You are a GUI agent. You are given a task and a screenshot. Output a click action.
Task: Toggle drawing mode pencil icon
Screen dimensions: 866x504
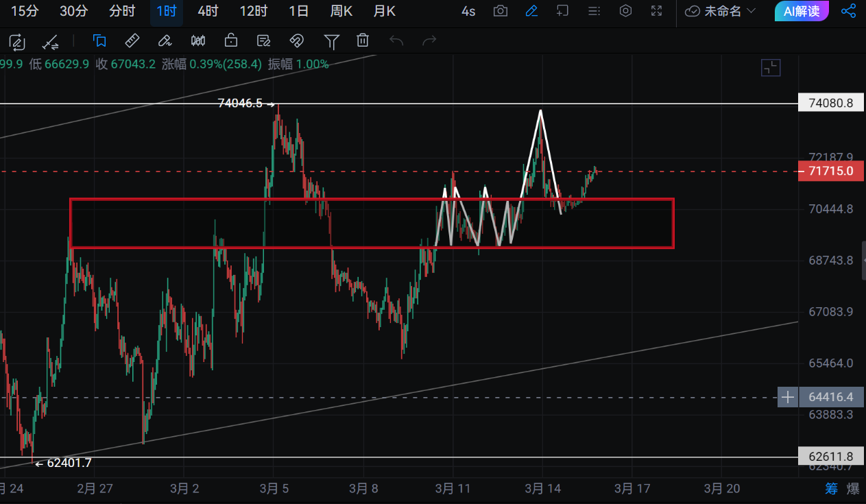coord(531,11)
